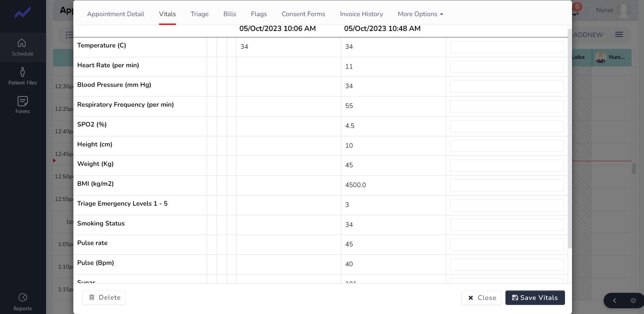Click the Temperature (C) row label
644x314 pixels.
pyautogui.click(x=102, y=45)
